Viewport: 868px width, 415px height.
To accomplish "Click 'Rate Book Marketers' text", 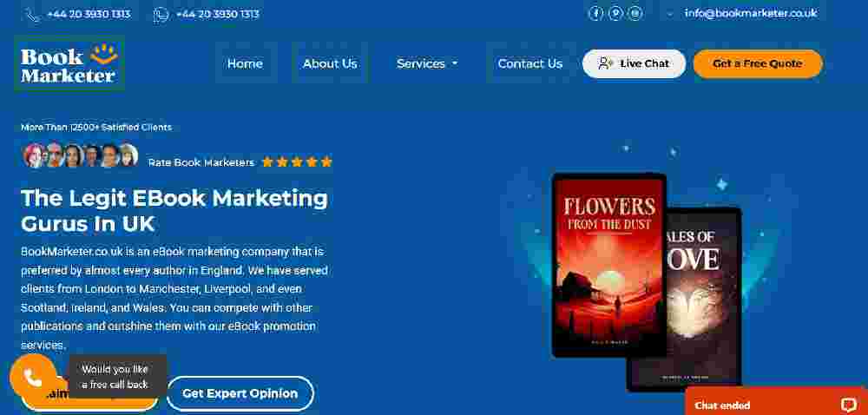I will 201,162.
